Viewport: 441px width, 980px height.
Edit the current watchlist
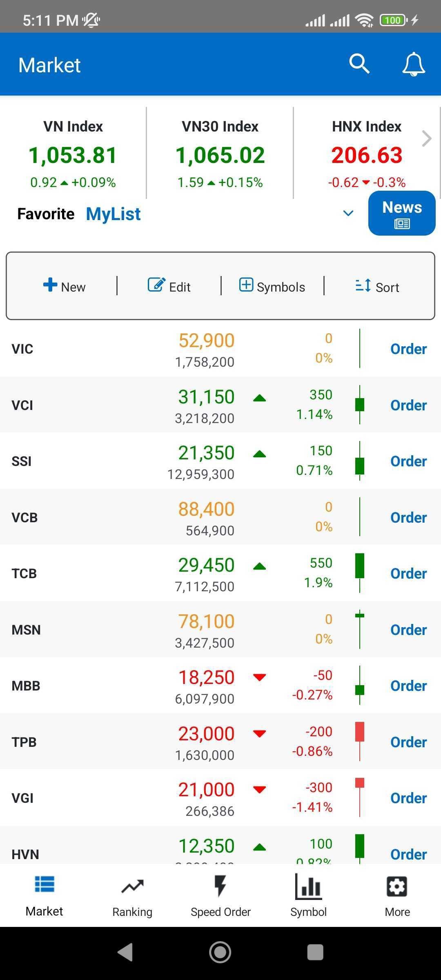(169, 286)
